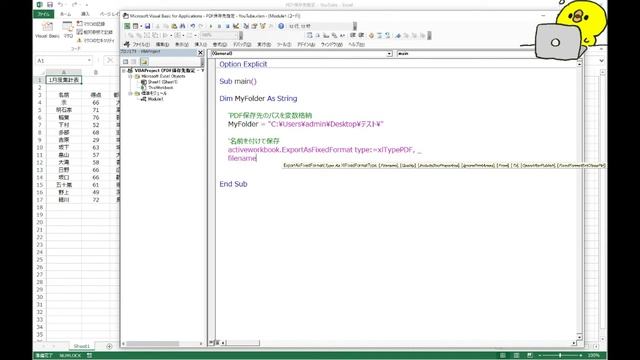Click the Undo icon in Excel quick access toolbar

coord(60,4)
